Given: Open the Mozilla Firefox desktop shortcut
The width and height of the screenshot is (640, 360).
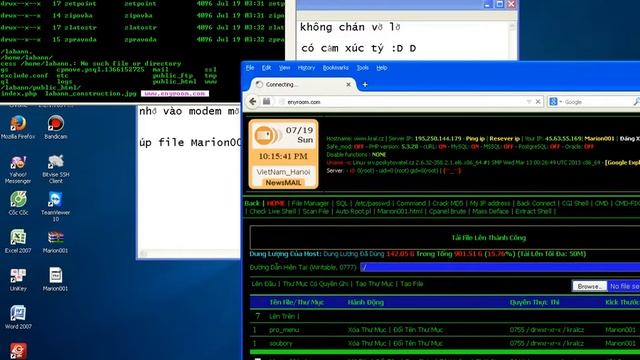Looking at the screenshot, I should (x=18, y=127).
